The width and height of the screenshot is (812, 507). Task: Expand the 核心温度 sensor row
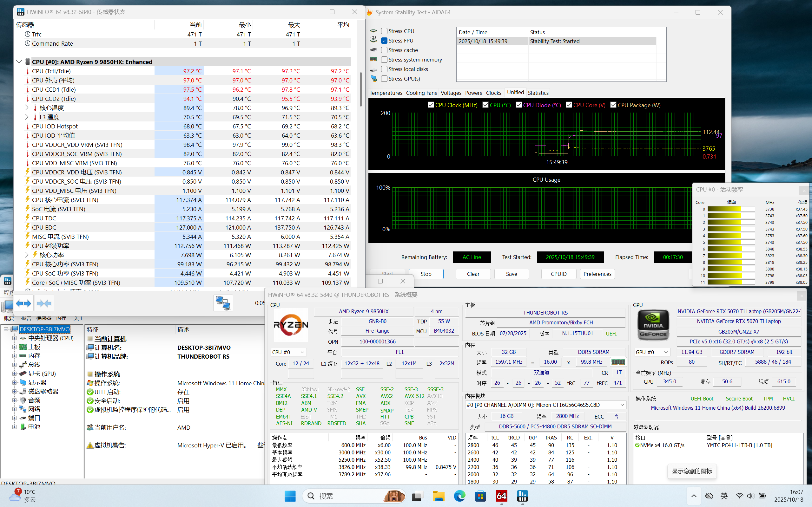27,107
